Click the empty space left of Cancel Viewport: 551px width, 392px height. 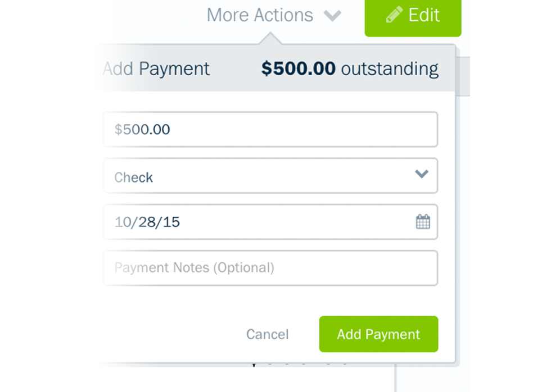(169, 335)
